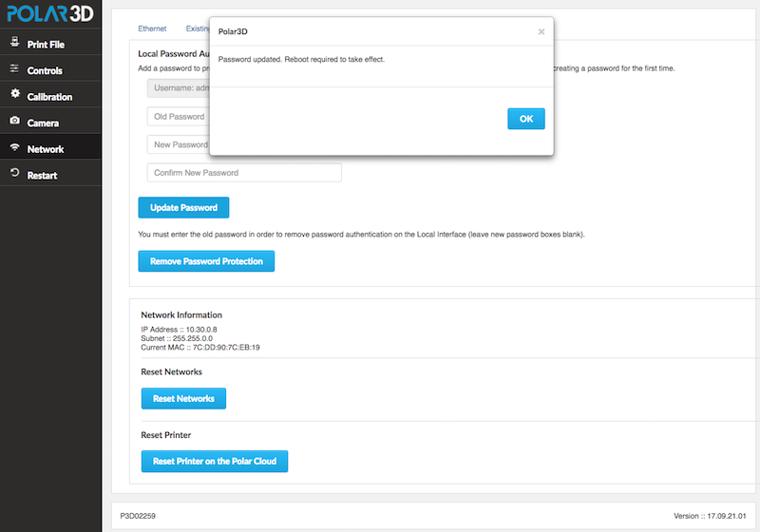Click the Print File printer icon
This screenshot has width=760, height=532.
point(15,42)
